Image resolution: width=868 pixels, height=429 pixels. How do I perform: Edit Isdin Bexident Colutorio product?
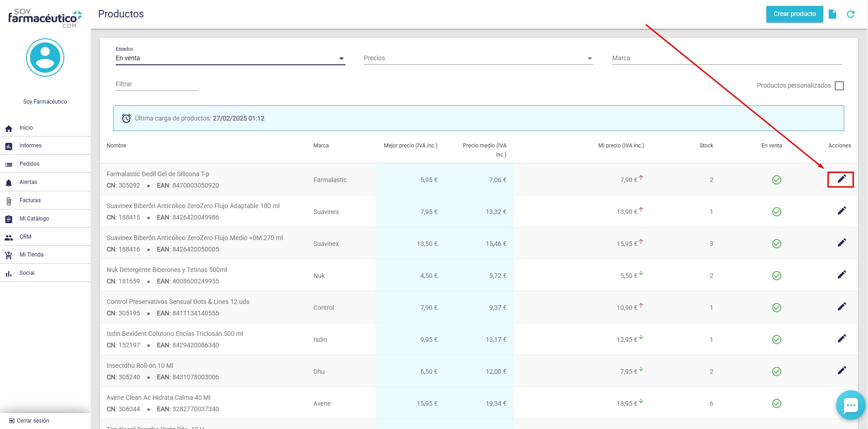[x=842, y=339]
